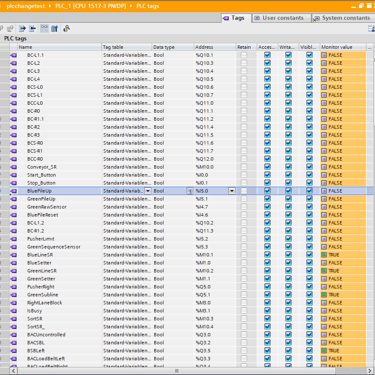Toggle Visible checkbox for BC-L4
Screen dimensions: 375x375
click(309, 79)
